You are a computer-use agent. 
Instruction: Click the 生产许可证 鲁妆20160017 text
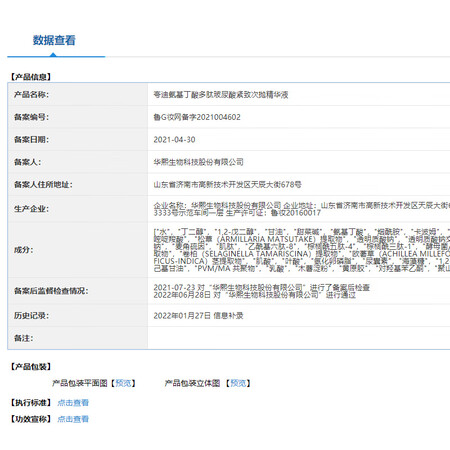273,213
